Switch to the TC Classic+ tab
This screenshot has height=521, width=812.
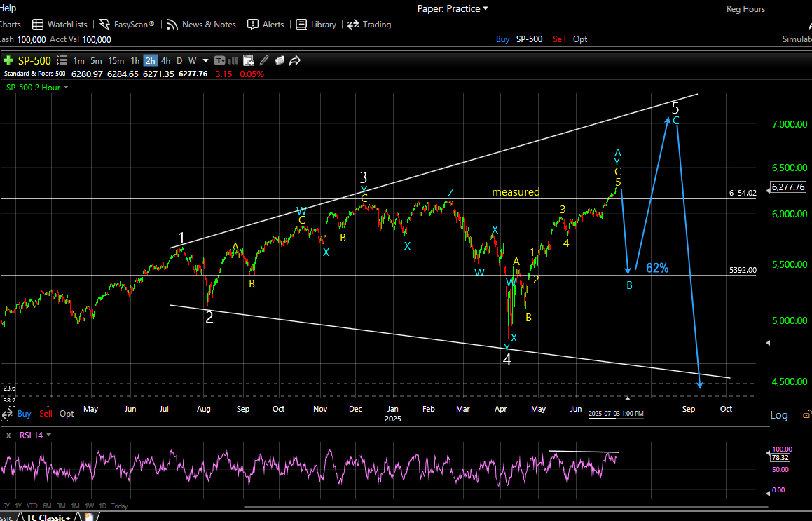coord(48,517)
